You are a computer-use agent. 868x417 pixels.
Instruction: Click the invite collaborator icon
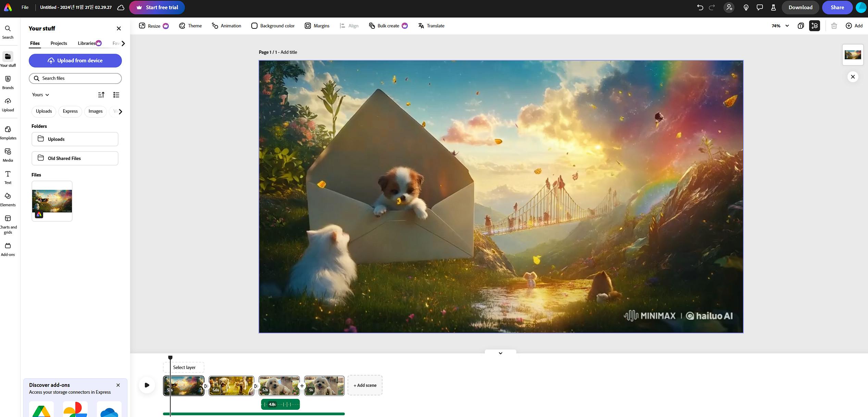coord(729,8)
